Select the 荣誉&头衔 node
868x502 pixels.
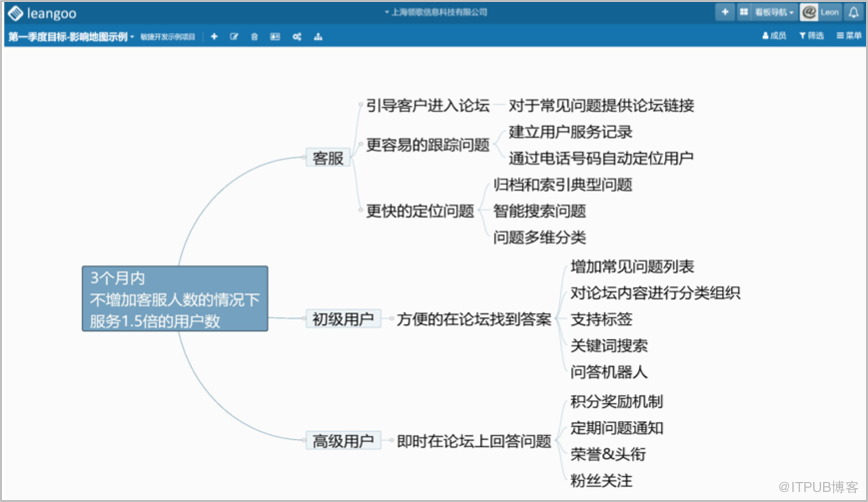tap(608, 454)
